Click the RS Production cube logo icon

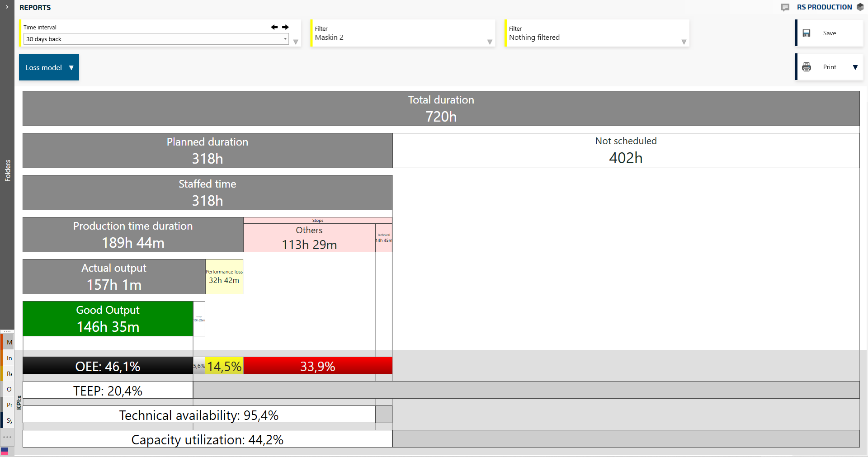(860, 7)
